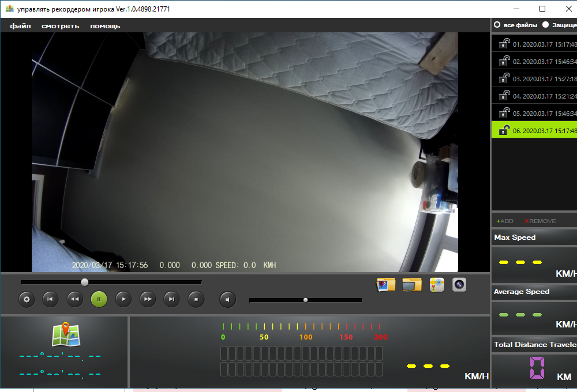
Task: Click the video playback area
Action: [245, 152]
